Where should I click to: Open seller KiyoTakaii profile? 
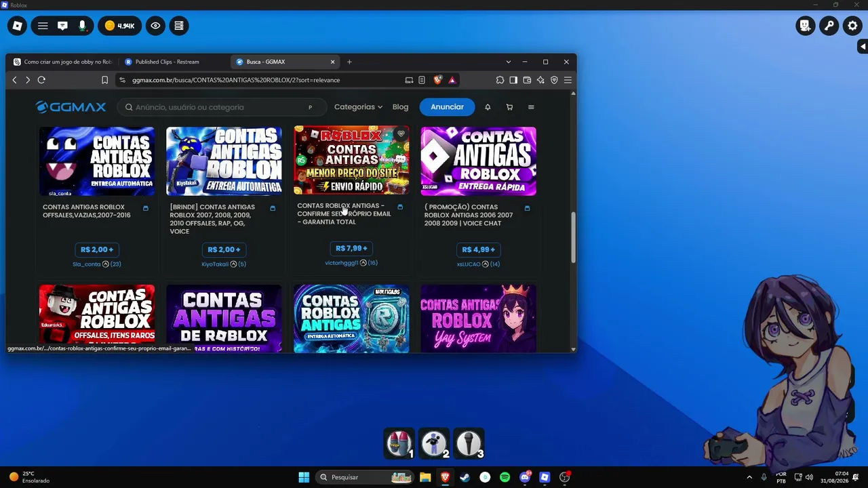pyautogui.click(x=215, y=264)
